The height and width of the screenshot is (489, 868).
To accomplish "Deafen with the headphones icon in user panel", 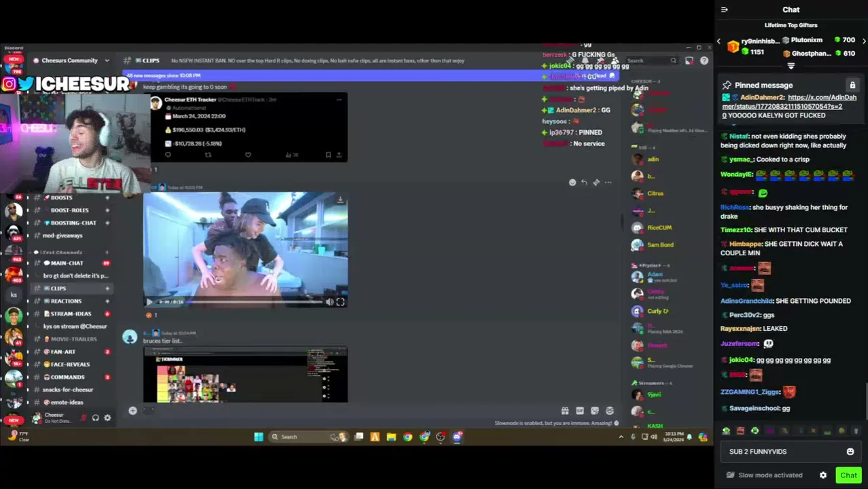I will [x=95, y=418].
